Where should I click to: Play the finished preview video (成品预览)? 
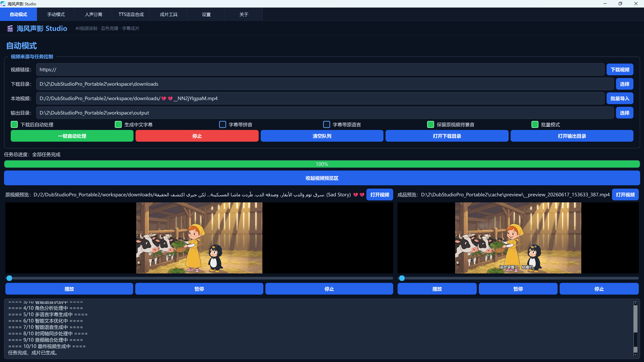437,289
